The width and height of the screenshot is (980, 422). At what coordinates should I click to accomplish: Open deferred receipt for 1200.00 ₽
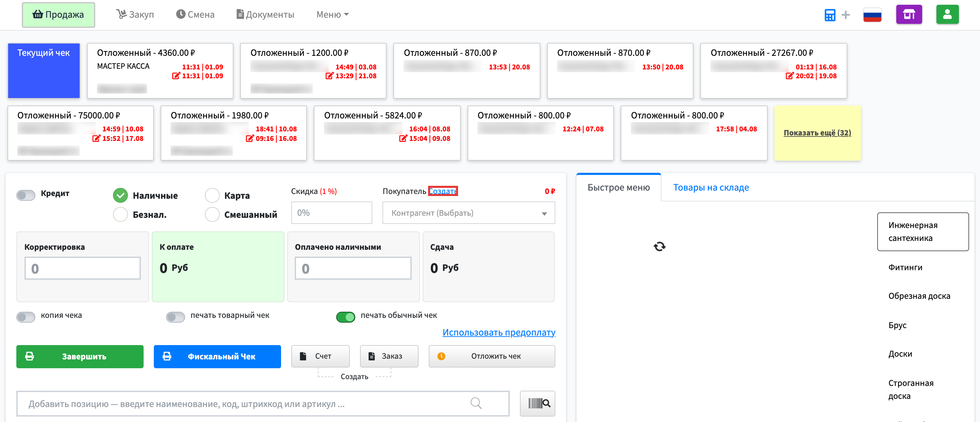click(x=313, y=71)
